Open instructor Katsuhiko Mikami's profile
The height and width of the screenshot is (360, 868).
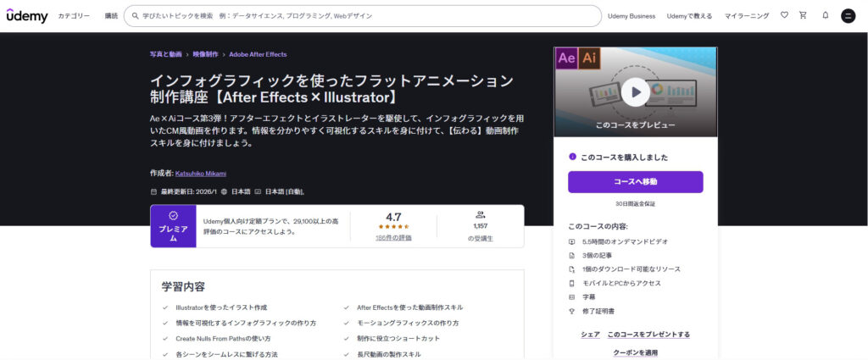(x=200, y=173)
